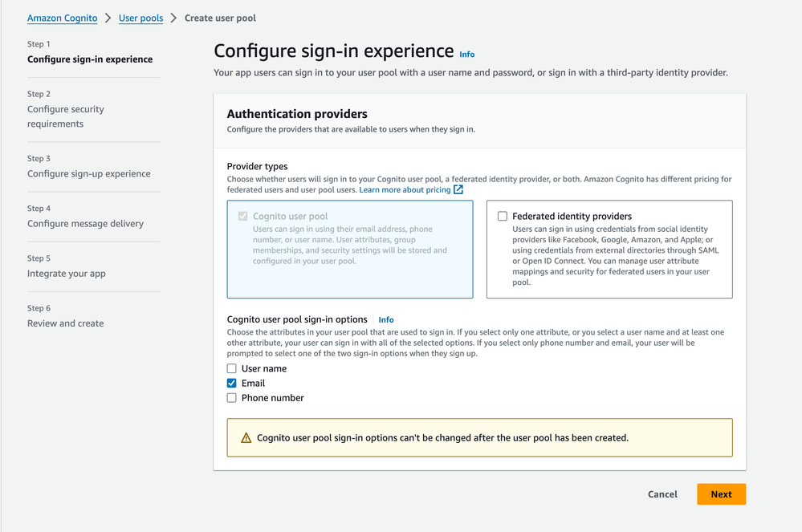
Task: Enable the Phone number sign-in option
Action: tap(232, 398)
